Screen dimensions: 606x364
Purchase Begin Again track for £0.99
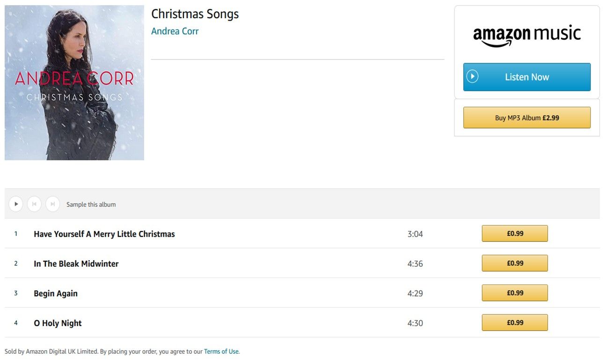click(515, 293)
